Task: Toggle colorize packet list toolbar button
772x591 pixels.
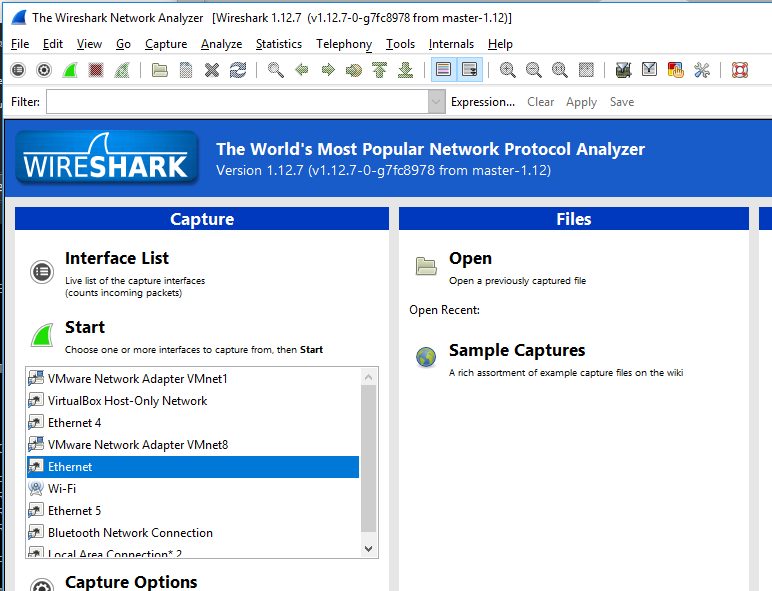Action: point(443,69)
